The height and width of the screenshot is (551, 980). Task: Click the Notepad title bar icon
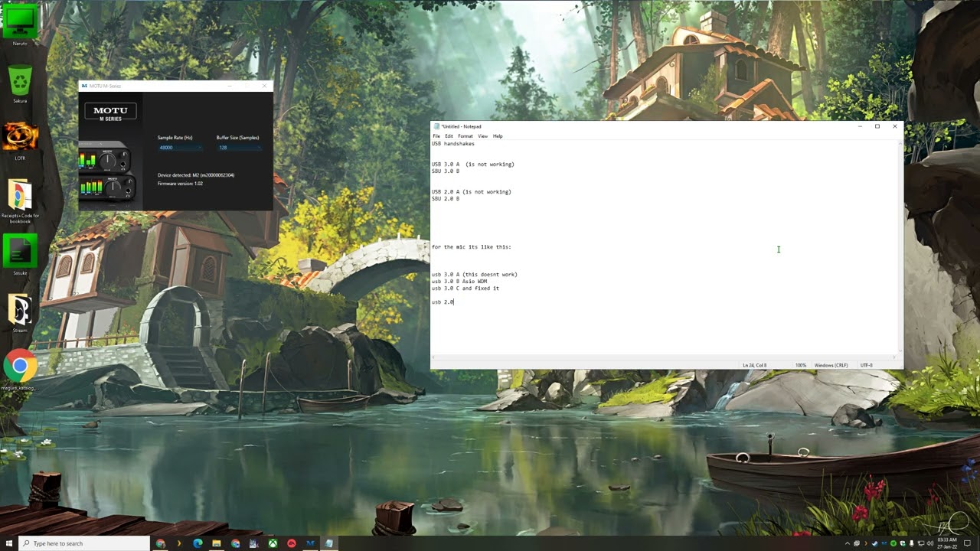coord(436,126)
